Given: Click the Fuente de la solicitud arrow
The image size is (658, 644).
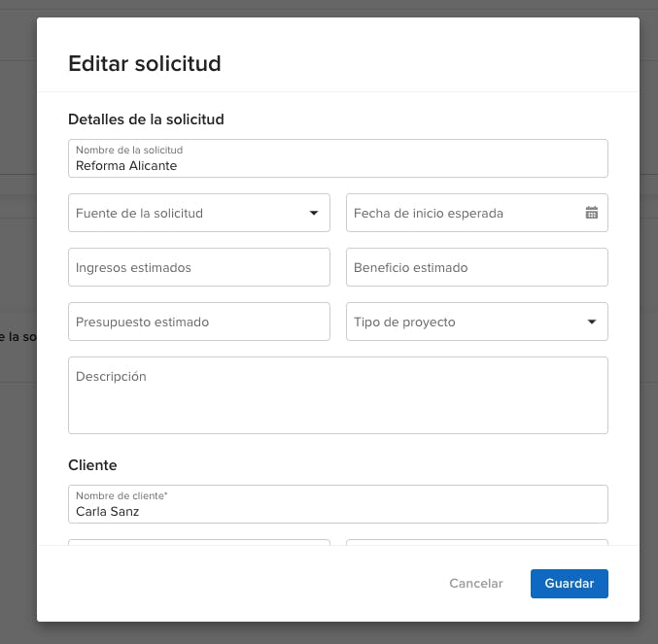Looking at the screenshot, I should [x=313, y=213].
